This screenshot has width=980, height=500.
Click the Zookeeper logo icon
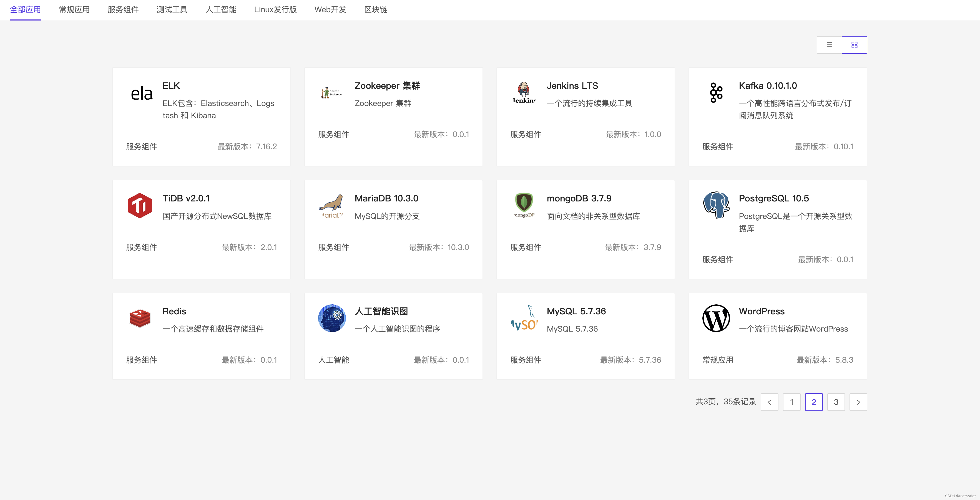point(332,93)
